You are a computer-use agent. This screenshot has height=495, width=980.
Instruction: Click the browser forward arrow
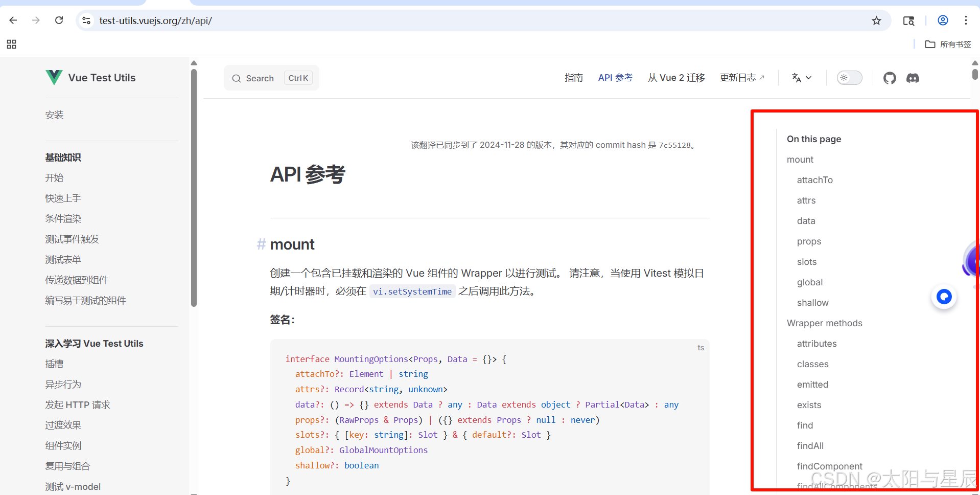pyautogui.click(x=36, y=20)
